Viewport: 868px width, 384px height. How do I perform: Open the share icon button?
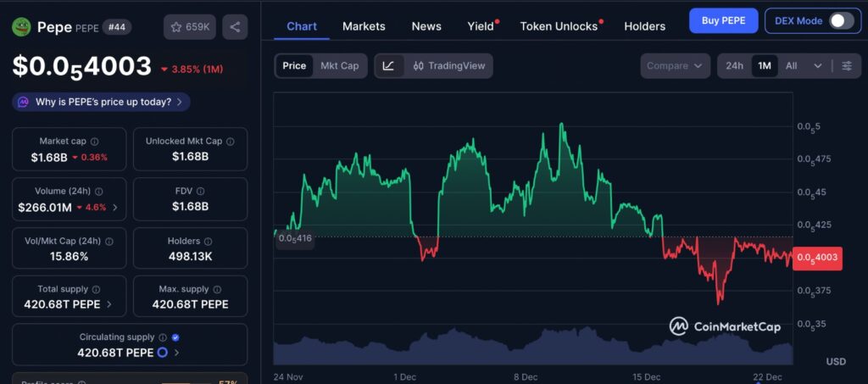point(235,26)
